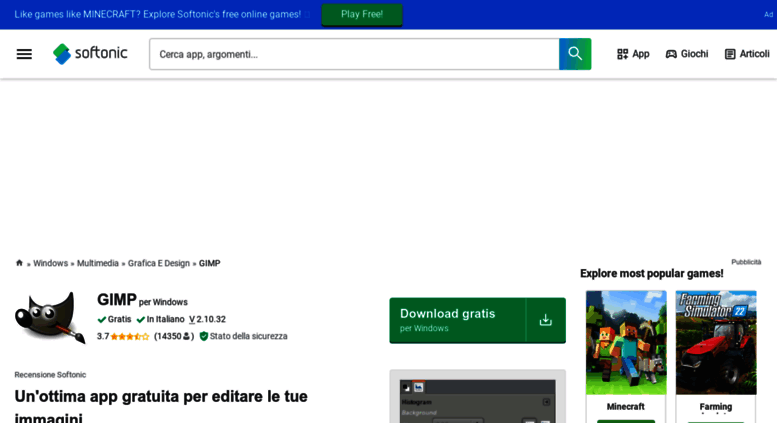Screen dimensions: 777x423
Task: Open Windows breadcrumb link
Action: click(51, 263)
